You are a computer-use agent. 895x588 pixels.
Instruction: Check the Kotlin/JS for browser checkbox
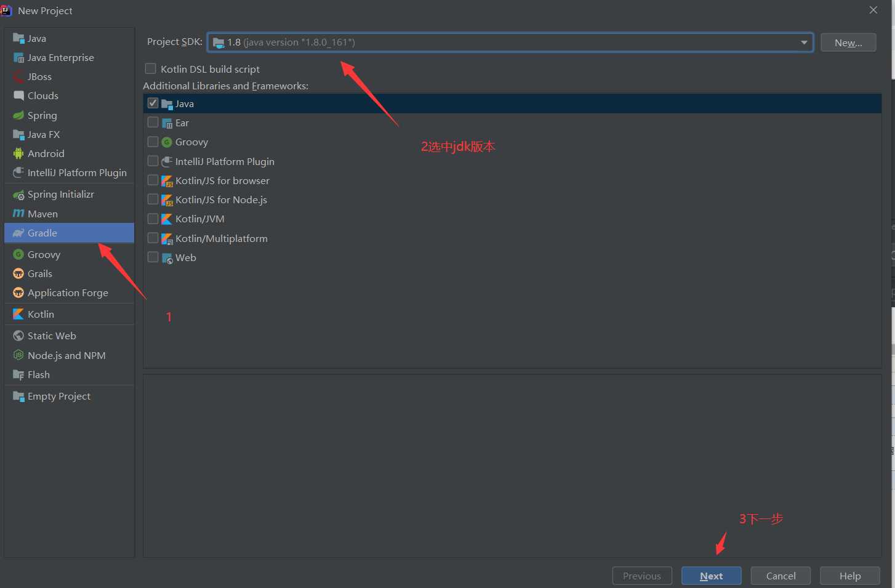(x=153, y=180)
